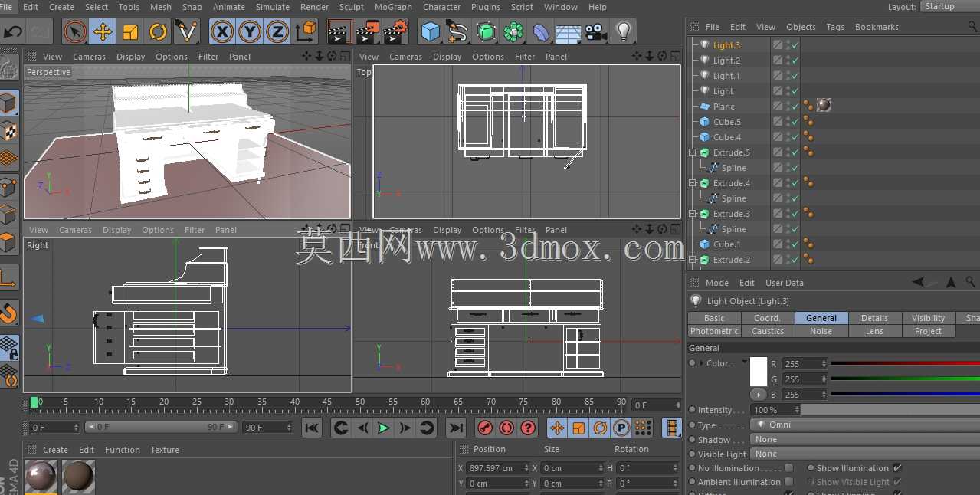Open the deformer objects icon

(x=541, y=31)
